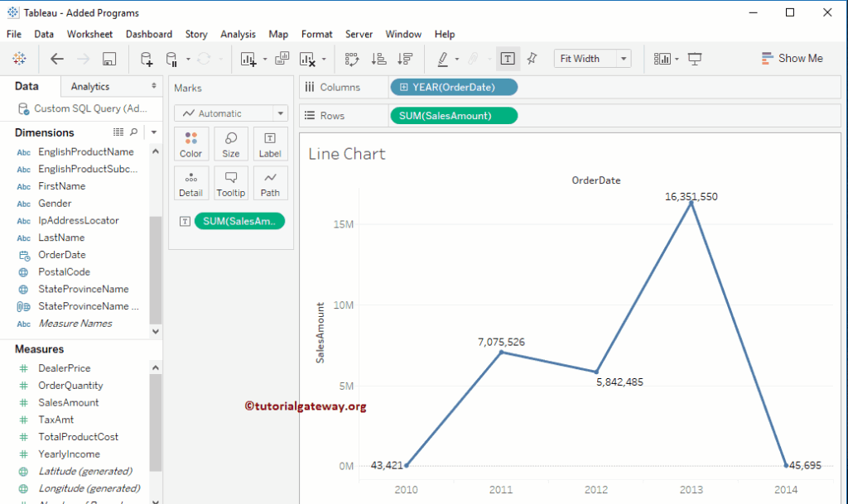Click the 16,351,550 data point label
This screenshot has height=504, width=848.
691,197
